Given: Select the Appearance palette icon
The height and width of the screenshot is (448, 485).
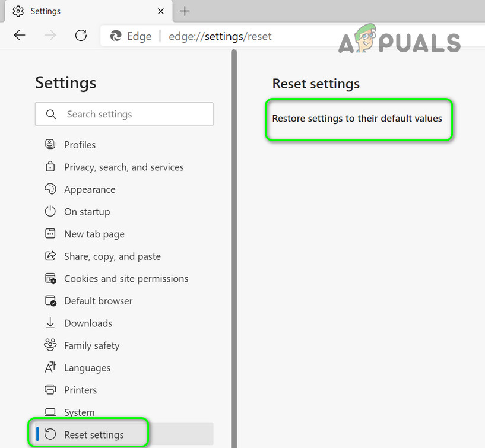Looking at the screenshot, I should click(x=50, y=189).
